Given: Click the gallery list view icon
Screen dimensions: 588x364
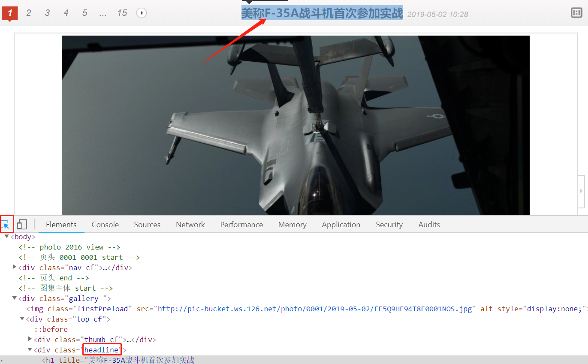Looking at the screenshot, I should (x=576, y=13).
